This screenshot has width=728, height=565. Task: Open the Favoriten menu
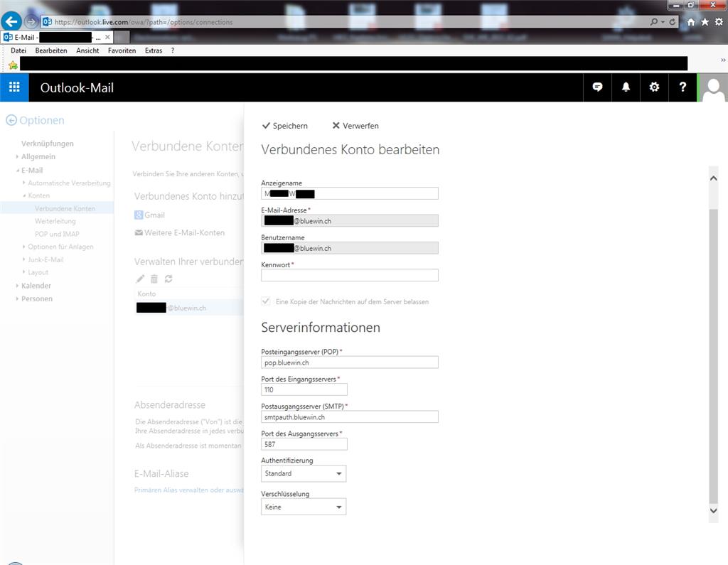pos(122,50)
